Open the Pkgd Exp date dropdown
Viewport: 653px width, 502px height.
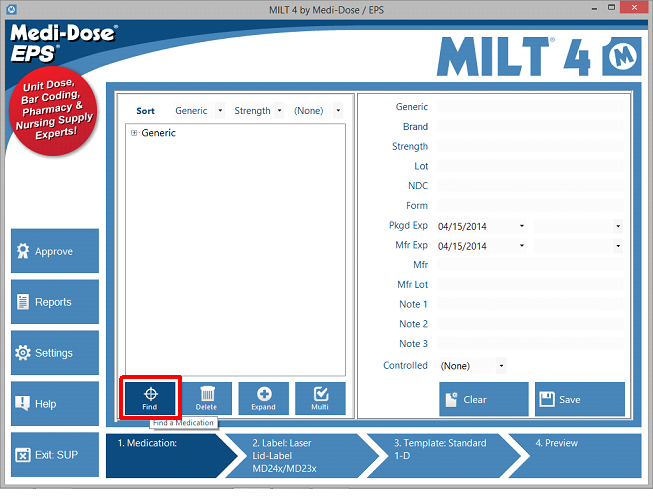point(522,226)
